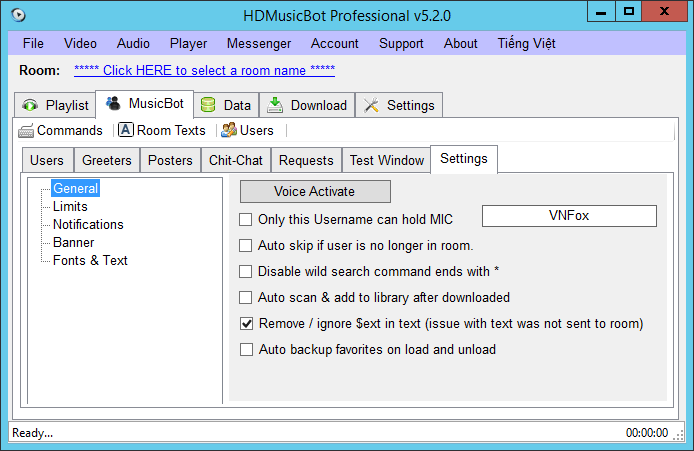
Task: Open the top-level Settings tab with tools icon
Action: pyautogui.click(x=399, y=105)
